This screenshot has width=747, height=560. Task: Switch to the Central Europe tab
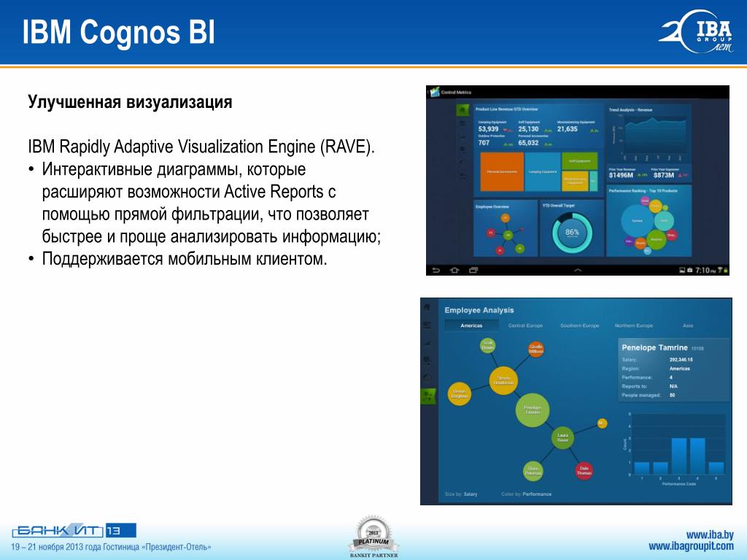pos(525,326)
